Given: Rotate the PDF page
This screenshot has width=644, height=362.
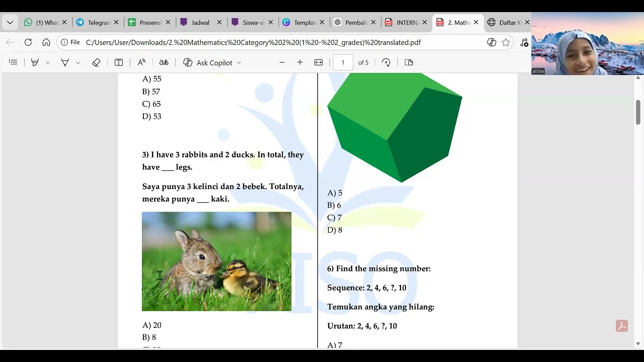Looking at the screenshot, I should coord(386,62).
